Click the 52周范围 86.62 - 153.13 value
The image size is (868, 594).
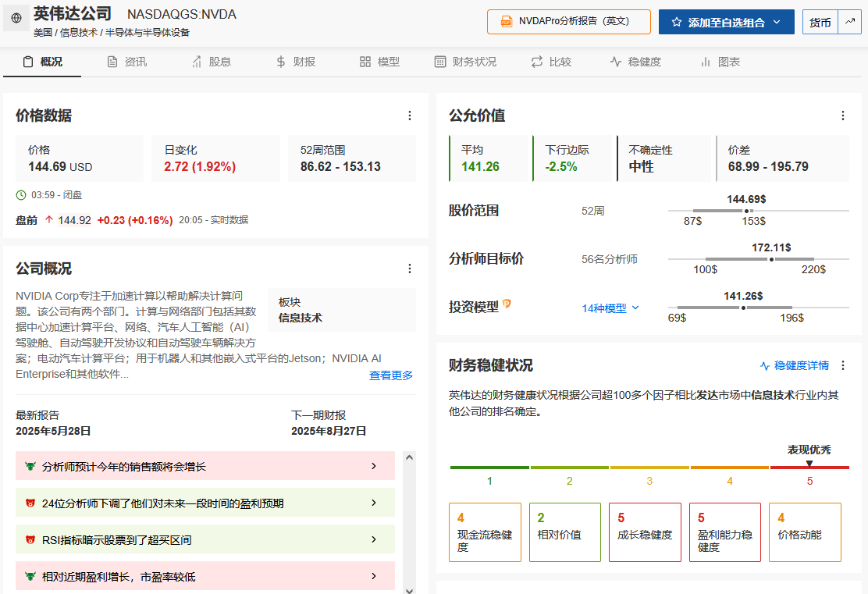point(340,166)
